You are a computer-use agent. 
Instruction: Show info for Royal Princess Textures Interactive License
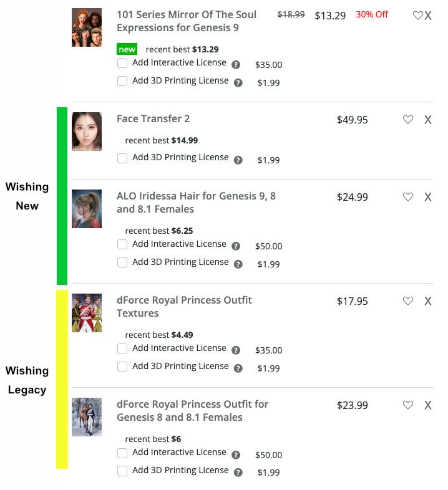(236, 350)
